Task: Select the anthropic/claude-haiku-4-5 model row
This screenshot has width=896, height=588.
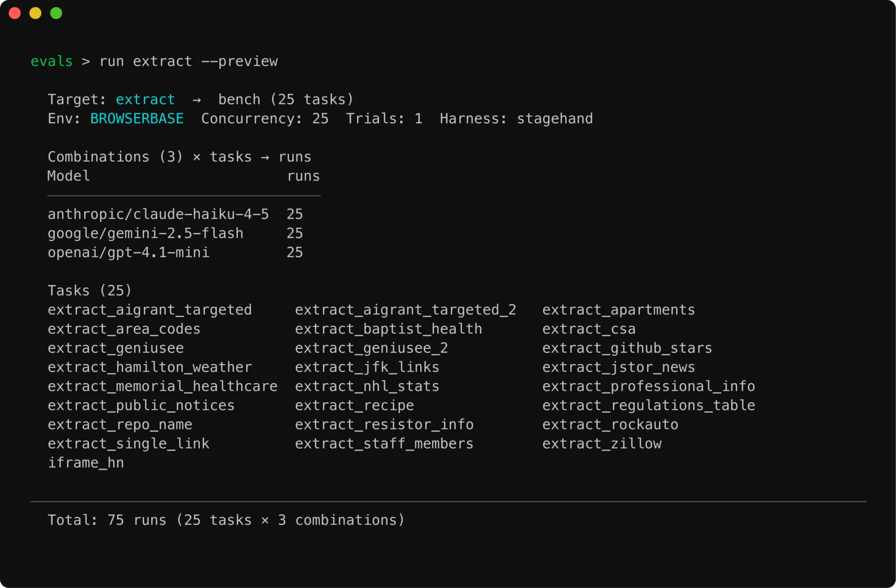Action: click(x=175, y=214)
